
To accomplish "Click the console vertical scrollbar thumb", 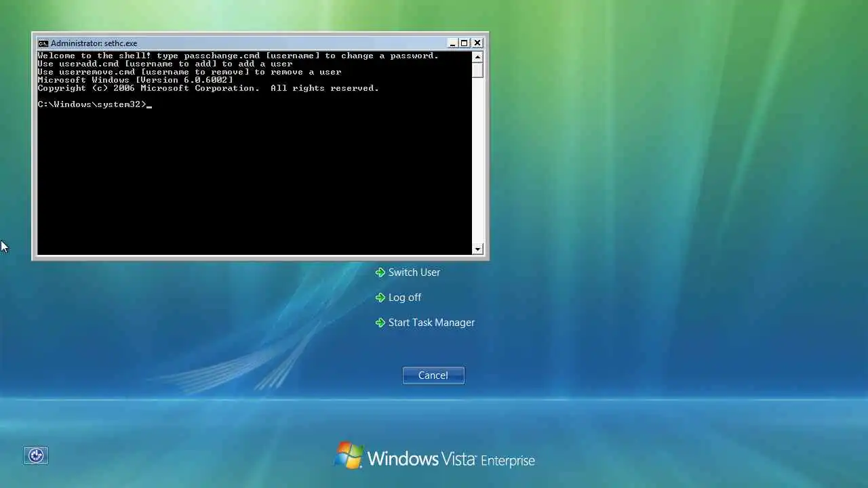I will (x=477, y=70).
